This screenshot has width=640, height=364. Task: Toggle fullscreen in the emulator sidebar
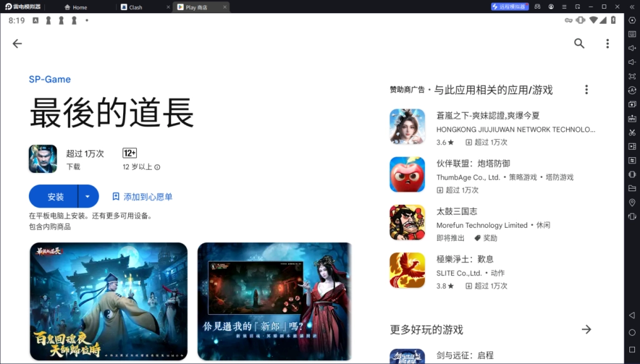[x=632, y=76]
